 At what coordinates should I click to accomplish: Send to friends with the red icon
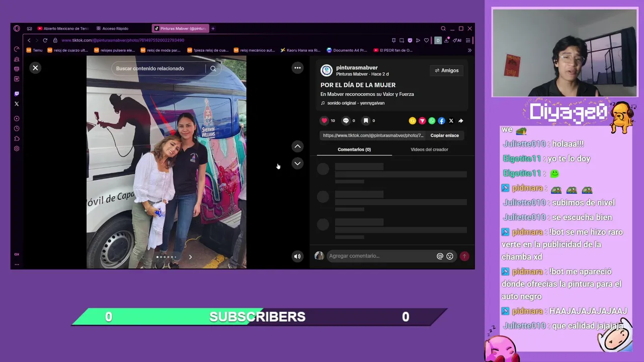[422, 121]
